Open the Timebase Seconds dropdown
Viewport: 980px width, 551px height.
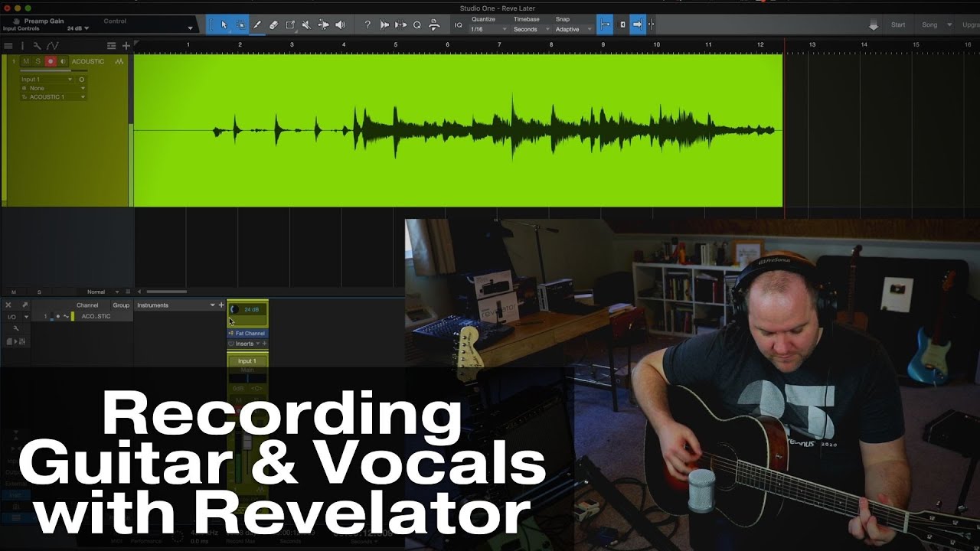(x=531, y=29)
